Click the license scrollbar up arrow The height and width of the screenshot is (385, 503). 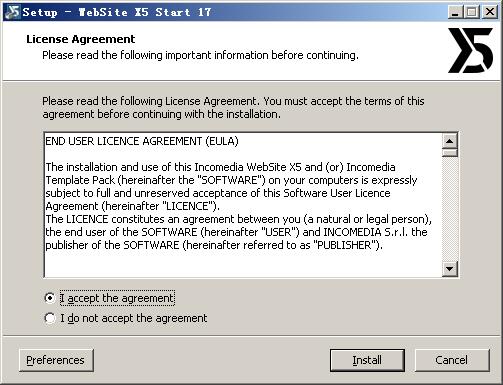click(450, 141)
